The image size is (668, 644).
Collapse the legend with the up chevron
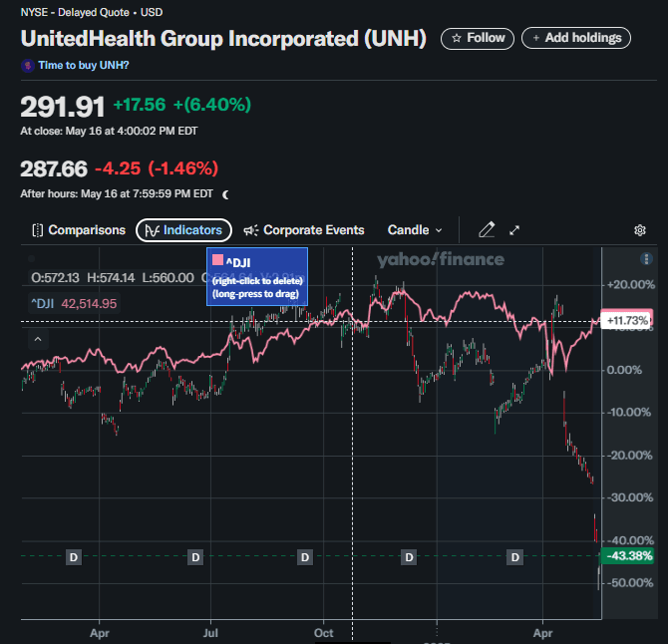(38, 340)
